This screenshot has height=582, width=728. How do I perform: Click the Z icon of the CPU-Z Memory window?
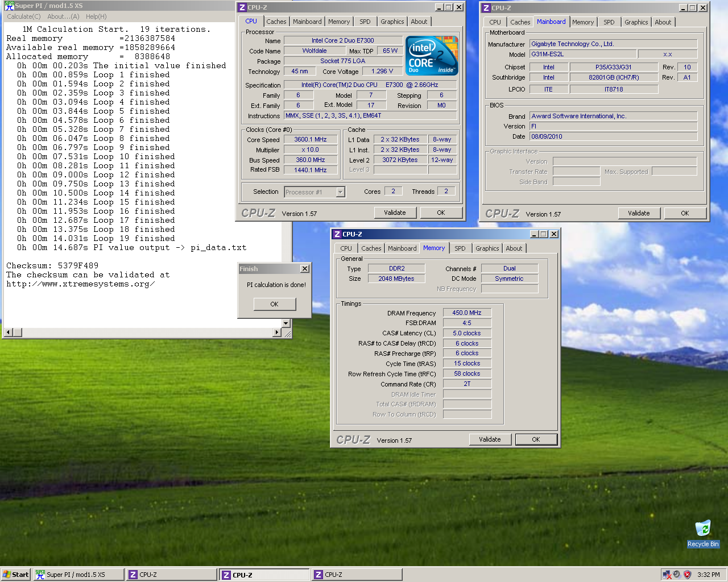pos(337,234)
